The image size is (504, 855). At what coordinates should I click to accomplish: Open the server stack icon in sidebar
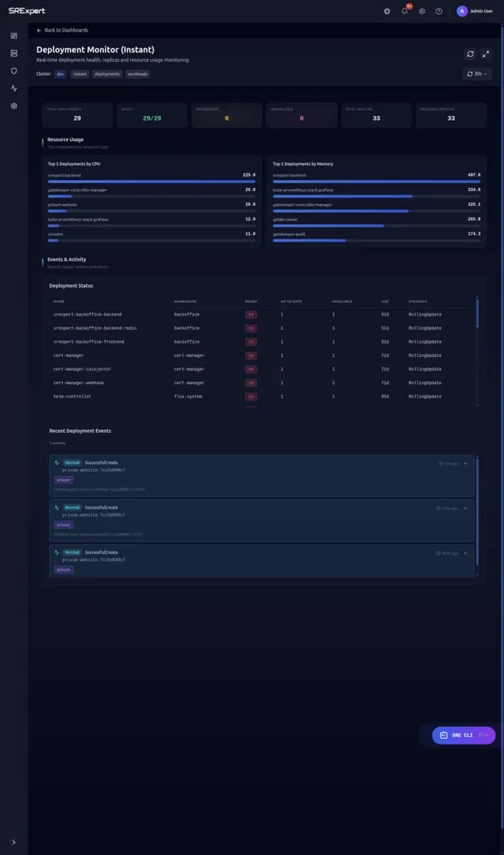14,53
